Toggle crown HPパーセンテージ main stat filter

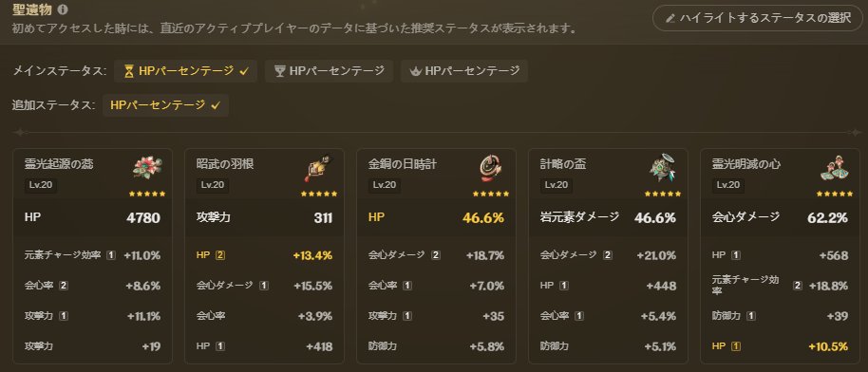point(463,71)
